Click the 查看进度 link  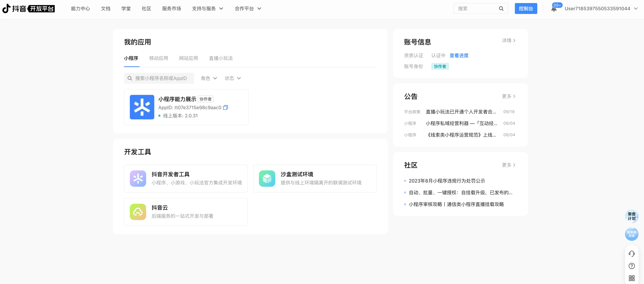459,55
